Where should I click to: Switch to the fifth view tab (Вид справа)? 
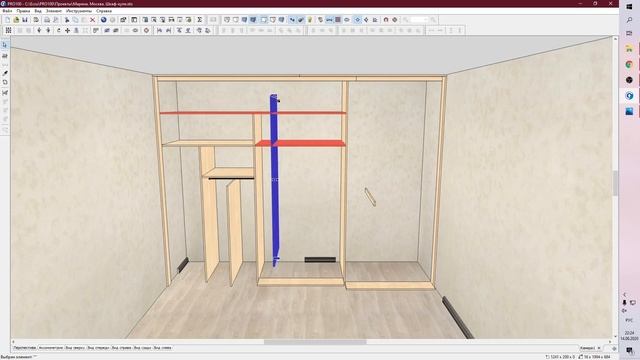pyautogui.click(x=122, y=348)
